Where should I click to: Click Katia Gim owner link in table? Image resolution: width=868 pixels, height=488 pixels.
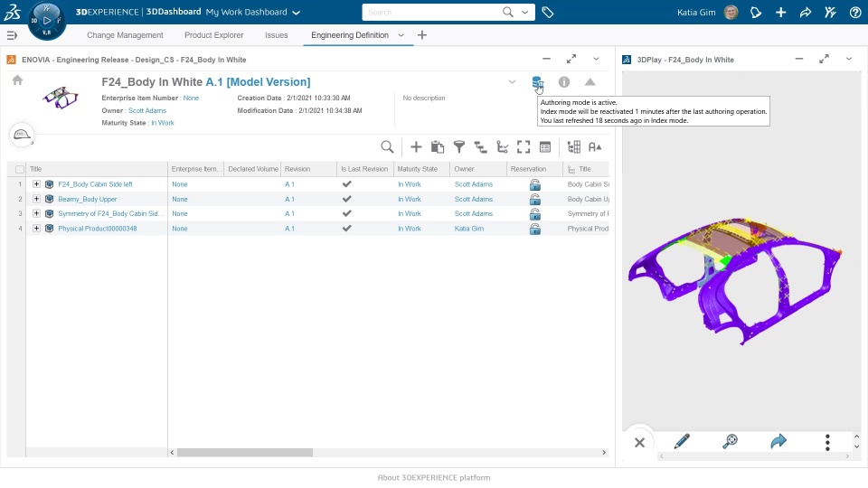click(x=469, y=229)
